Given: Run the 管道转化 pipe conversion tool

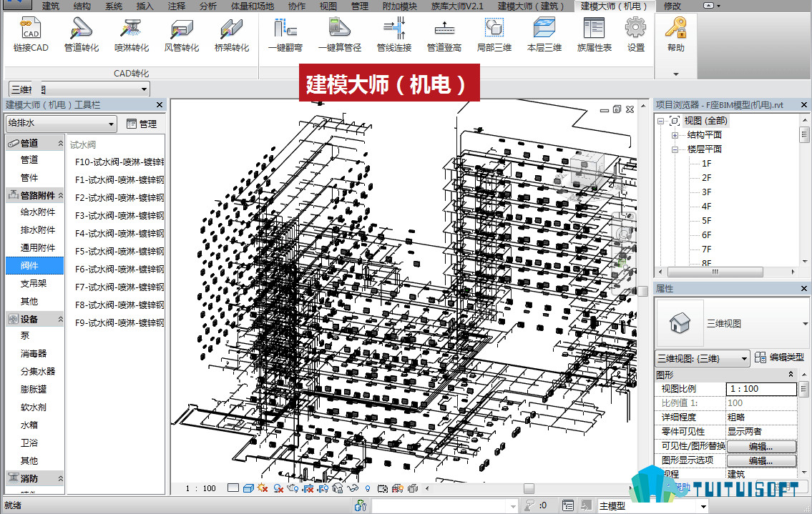Looking at the screenshot, I should [x=82, y=35].
